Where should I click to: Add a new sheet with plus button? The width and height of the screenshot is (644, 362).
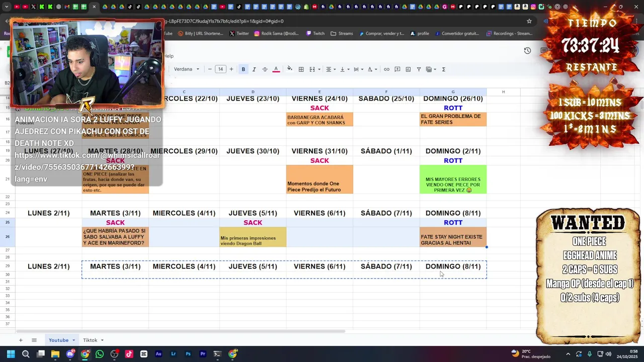(x=21, y=340)
